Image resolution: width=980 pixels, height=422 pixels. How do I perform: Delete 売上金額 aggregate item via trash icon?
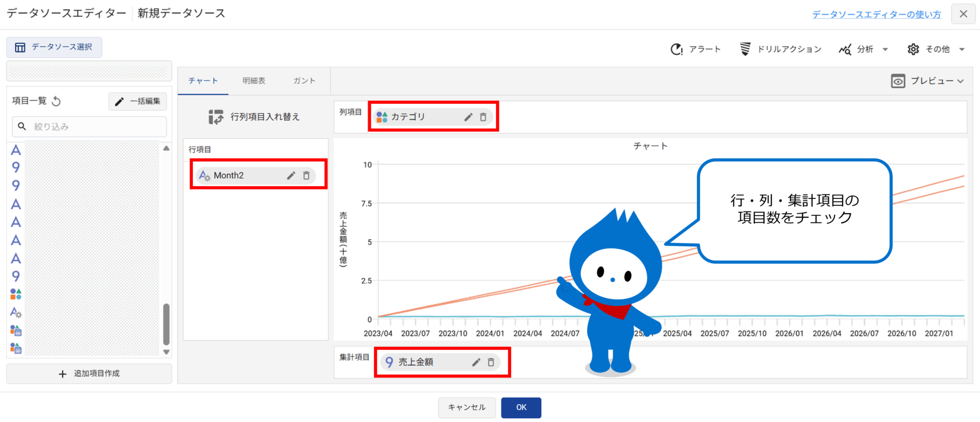click(491, 362)
